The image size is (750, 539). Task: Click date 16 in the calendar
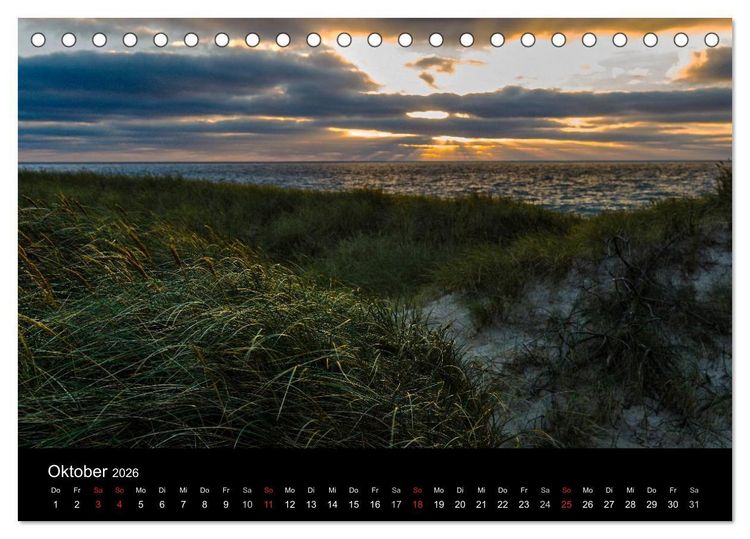(375, 505)
